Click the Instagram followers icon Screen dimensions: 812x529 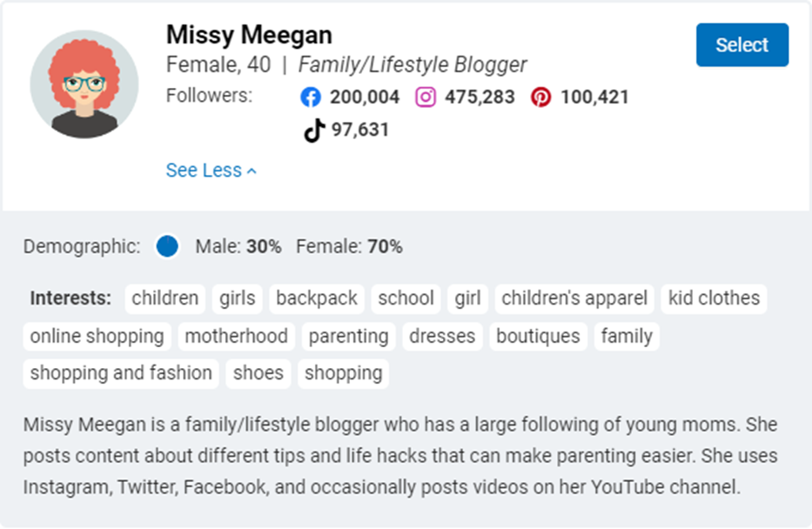(x=426, y=97)
